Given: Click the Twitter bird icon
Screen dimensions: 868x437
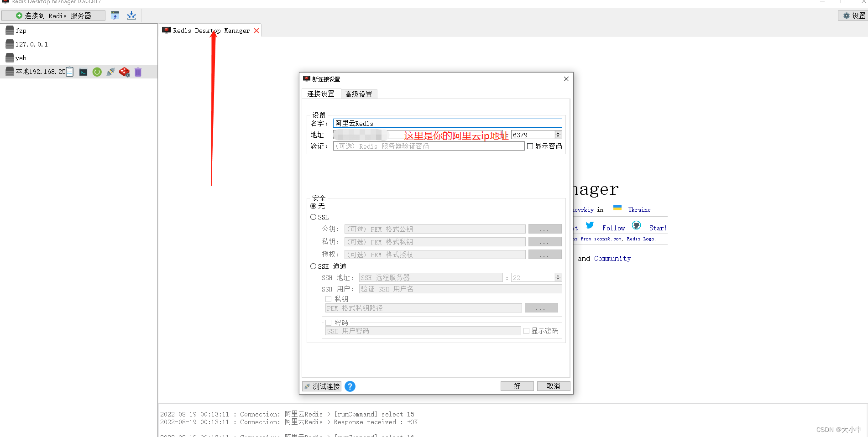Looking at the screenshot, I should (590, 225).
